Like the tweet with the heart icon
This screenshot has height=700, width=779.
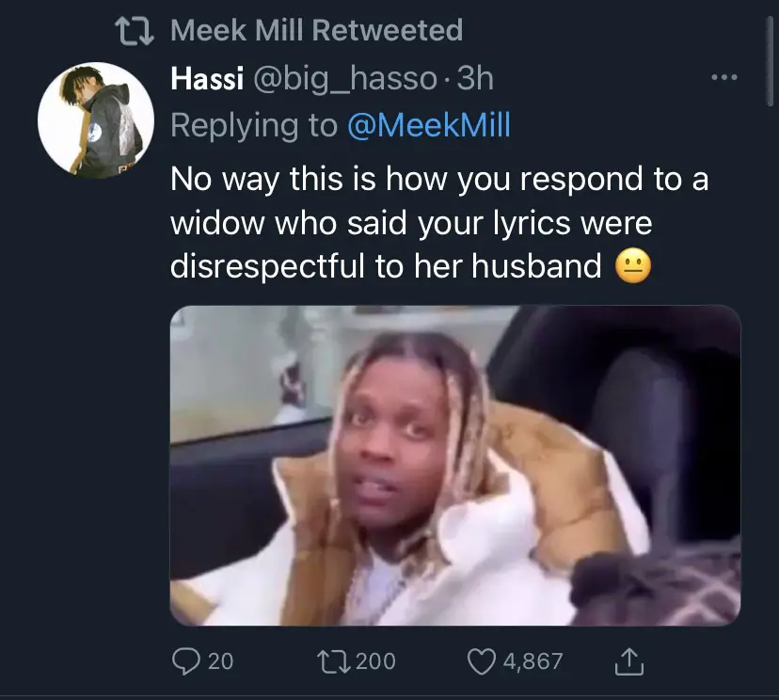coord(482,661)
